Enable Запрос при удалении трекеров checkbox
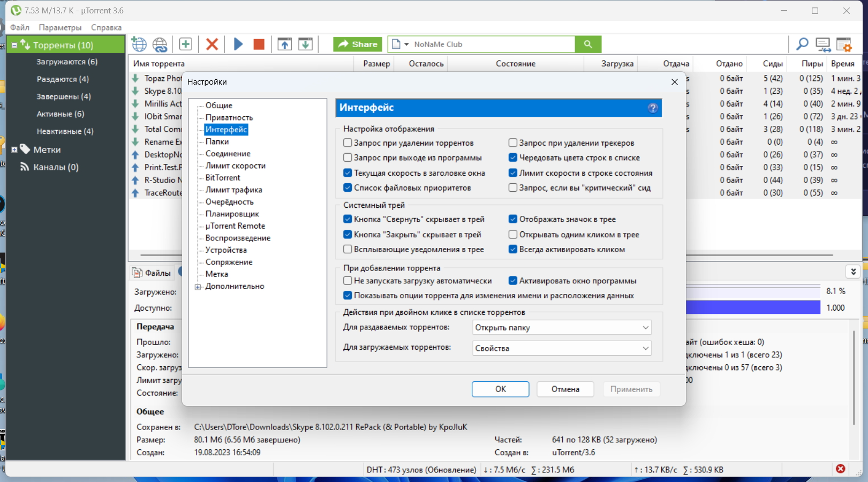The image size is (868, 482). click(513, 143)
